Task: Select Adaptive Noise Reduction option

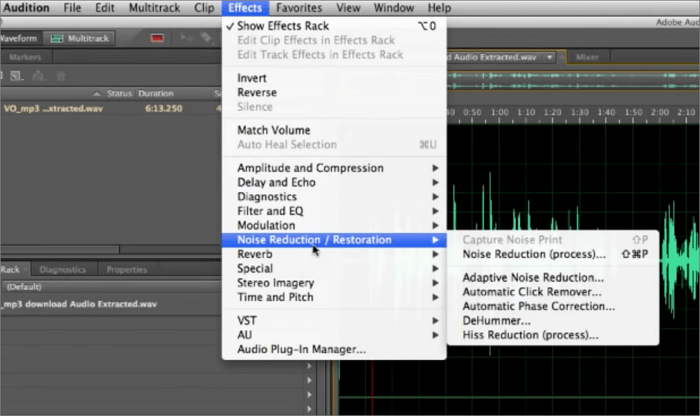Action: pyautogui.click(x=533, y=277)
